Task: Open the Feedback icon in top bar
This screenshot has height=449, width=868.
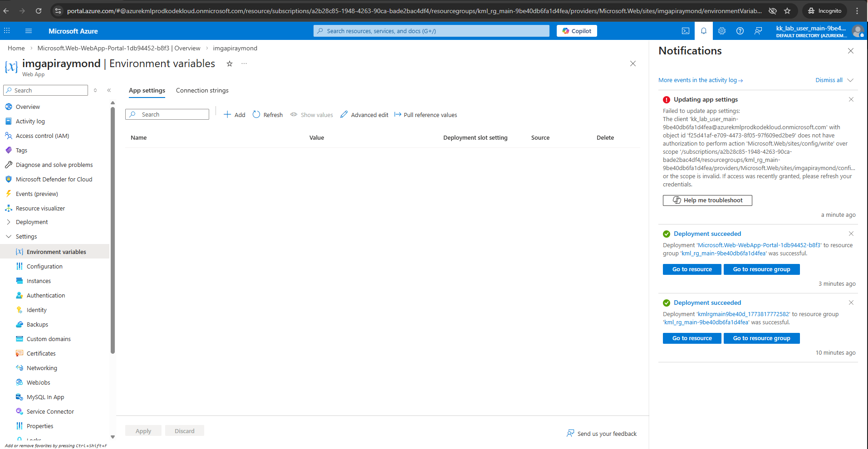Action: tap(758, 31)
